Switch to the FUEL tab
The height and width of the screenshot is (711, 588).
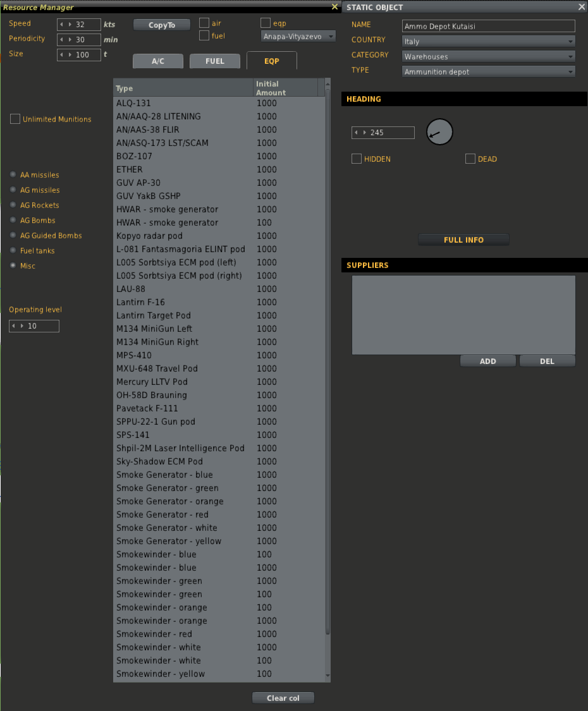coord(214,61)
